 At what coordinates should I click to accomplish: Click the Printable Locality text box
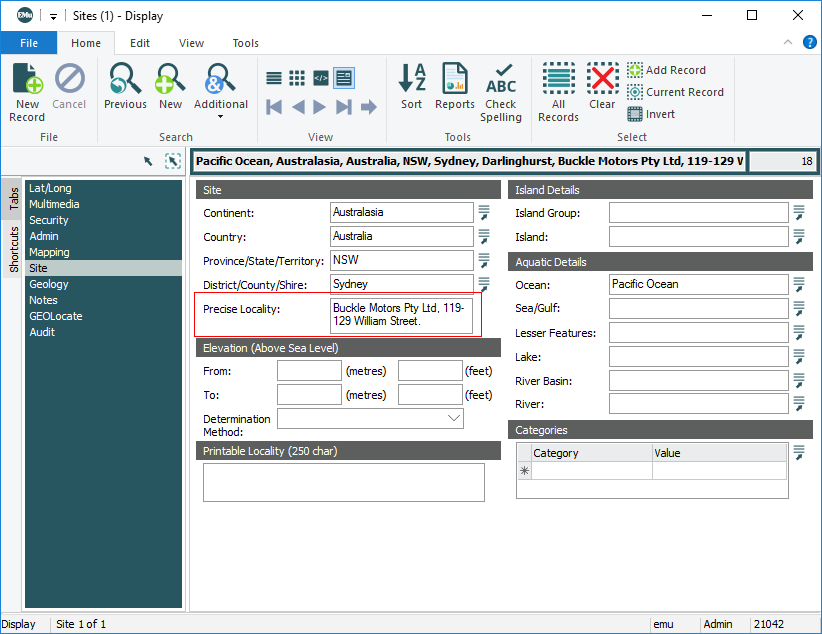[344, 482]
